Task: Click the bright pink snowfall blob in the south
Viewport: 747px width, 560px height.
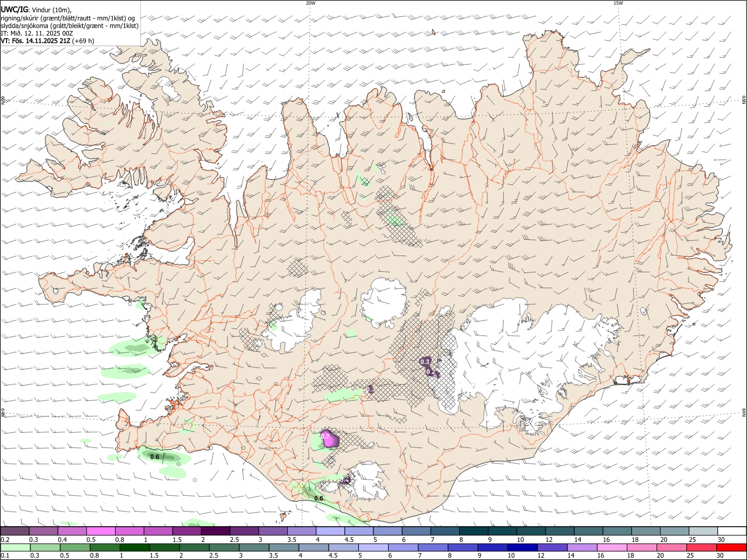Action: (330, 439)
